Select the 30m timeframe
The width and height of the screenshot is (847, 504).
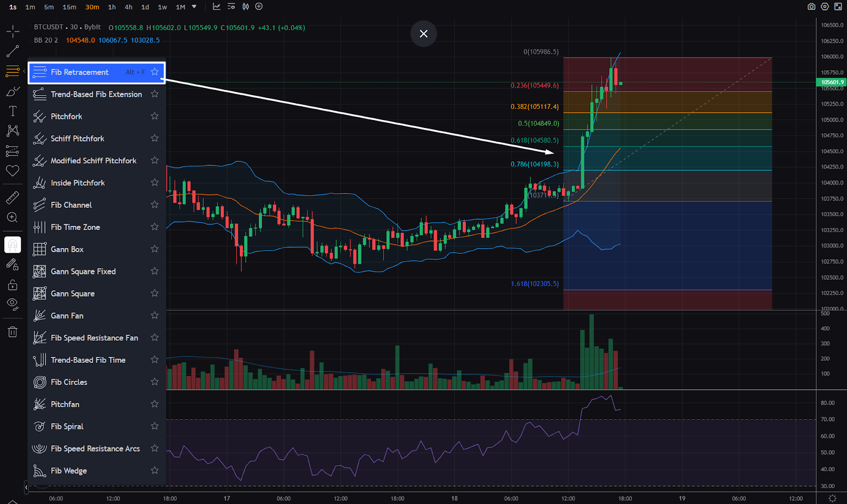click(92, 7)
